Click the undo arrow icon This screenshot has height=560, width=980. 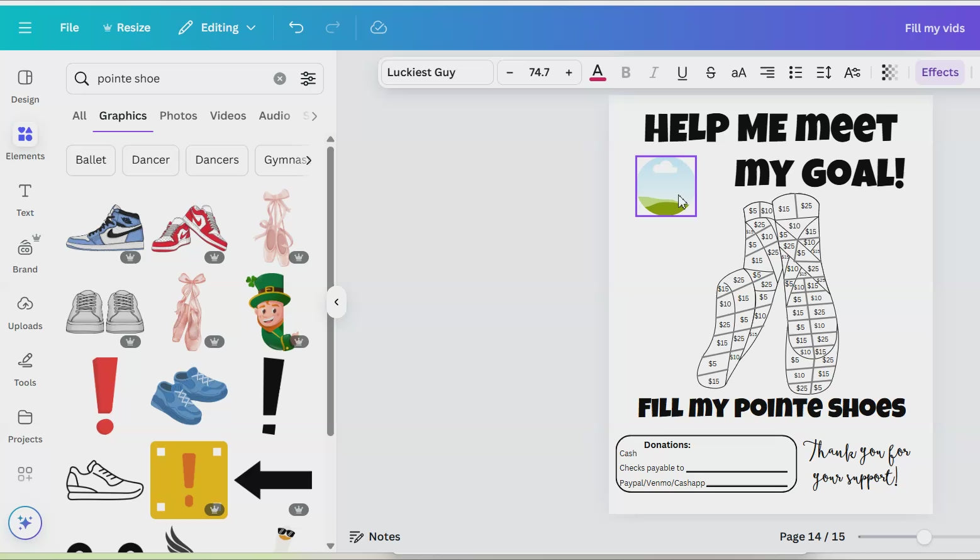click(296, 28)
